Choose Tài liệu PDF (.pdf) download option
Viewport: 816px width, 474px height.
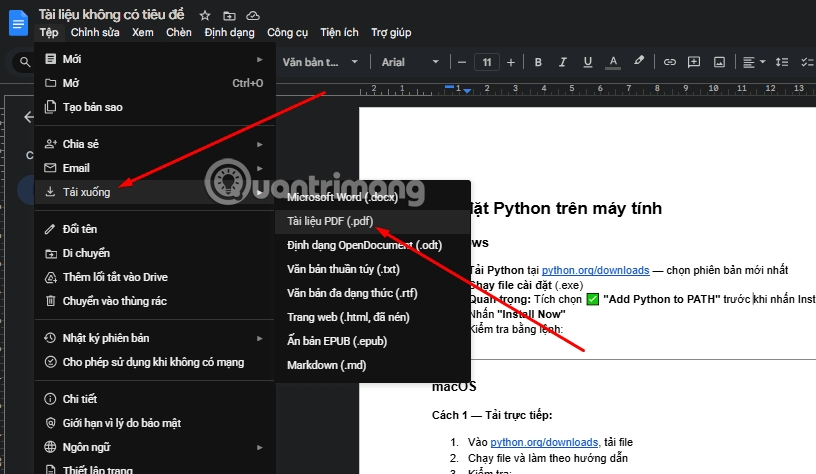(x=329, y=221)
